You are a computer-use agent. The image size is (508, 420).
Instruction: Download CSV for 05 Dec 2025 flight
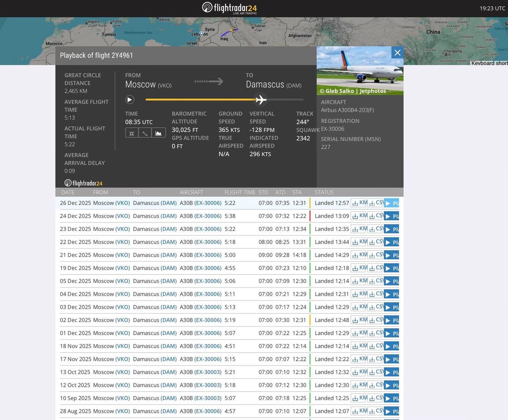point(375,281)
